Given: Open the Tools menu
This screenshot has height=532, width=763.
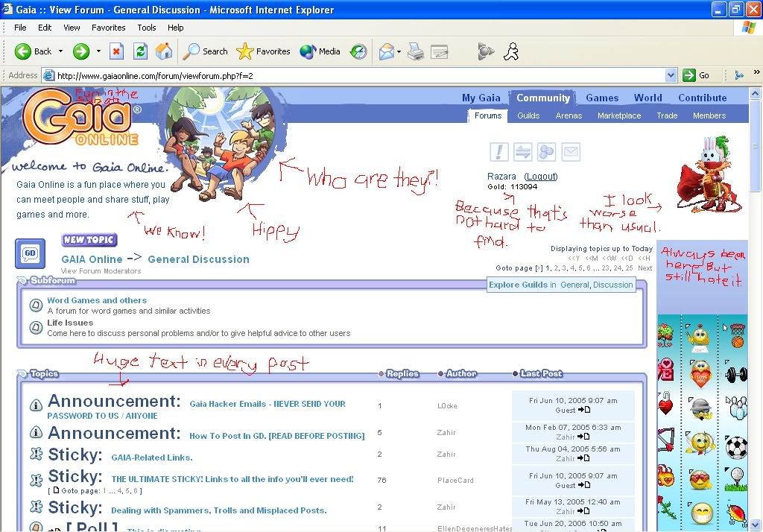Looking at the screenshot, I should (x=147, y=28).
